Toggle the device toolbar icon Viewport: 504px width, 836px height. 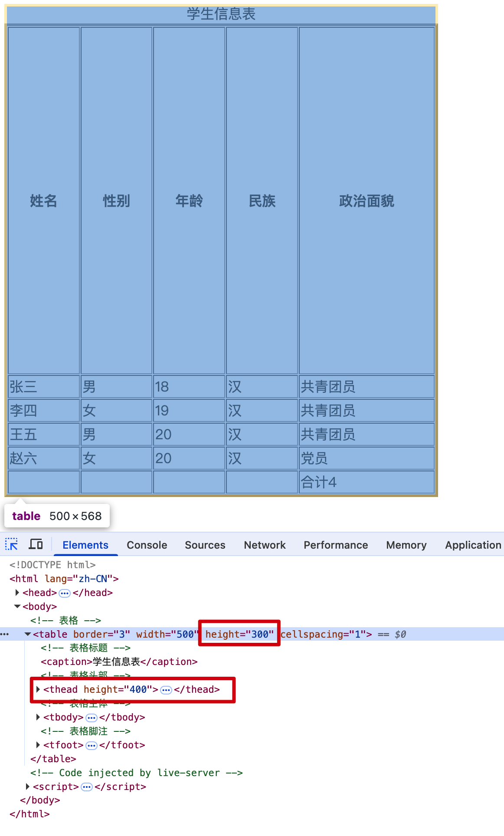coord(36,544)
